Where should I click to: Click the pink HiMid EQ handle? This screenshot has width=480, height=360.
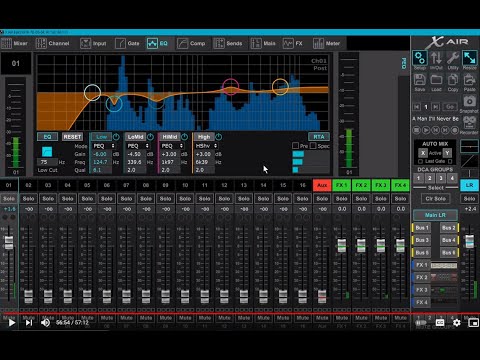point(230,87)
